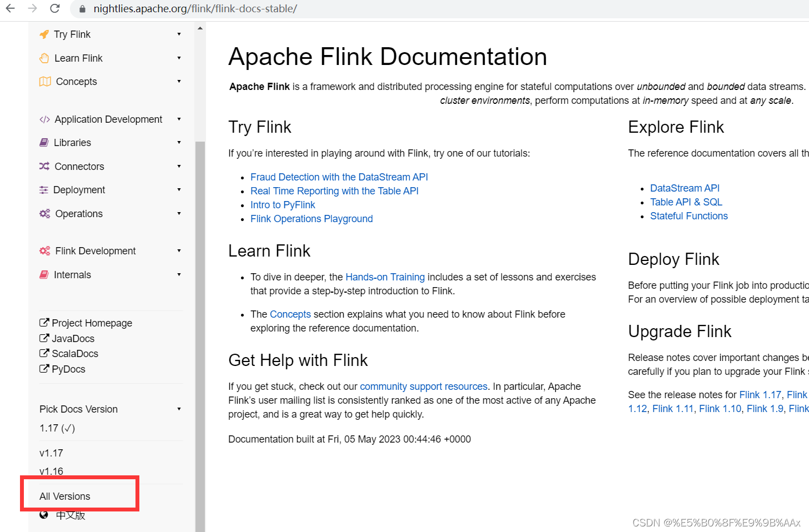Click the globe icon beside 中文版

(x=43, y=514)
